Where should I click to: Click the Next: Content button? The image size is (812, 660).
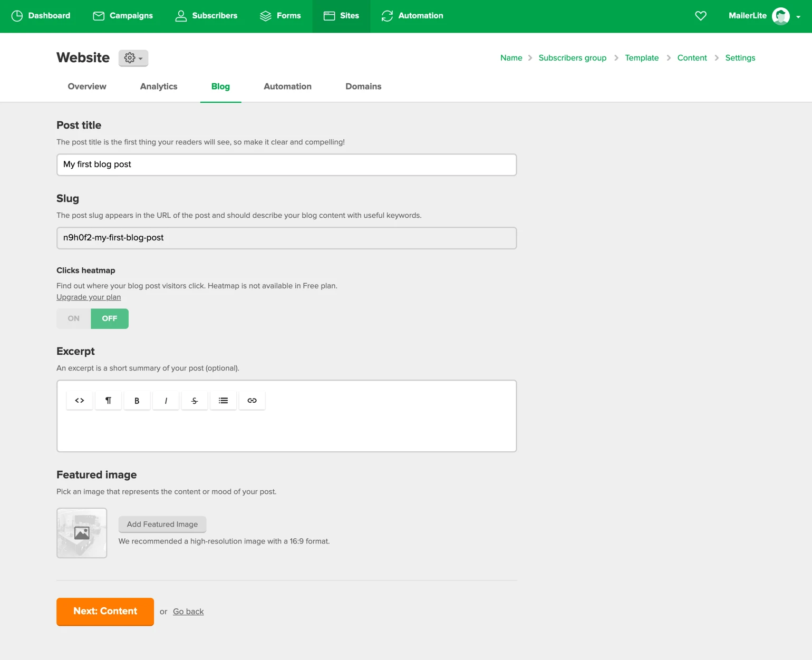pyautogui.click(x=105, y=612)
